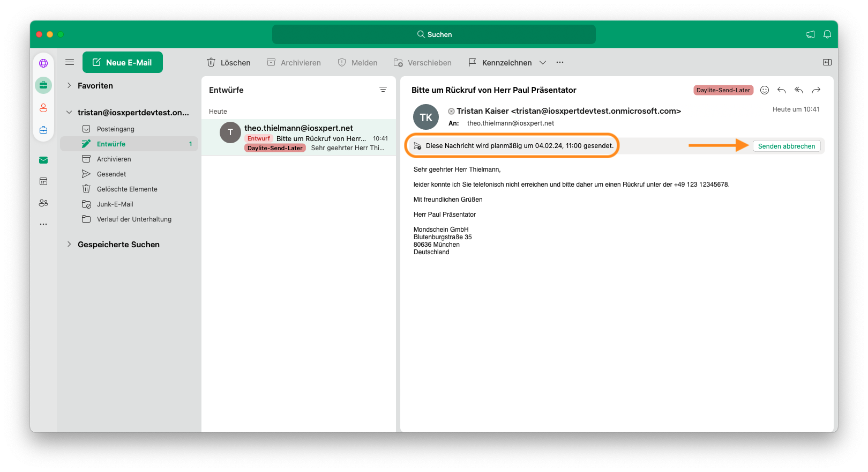Toggle the hamburger navigation menu
868x472 pixels.
pyautogui.click(x=70, y=62)
